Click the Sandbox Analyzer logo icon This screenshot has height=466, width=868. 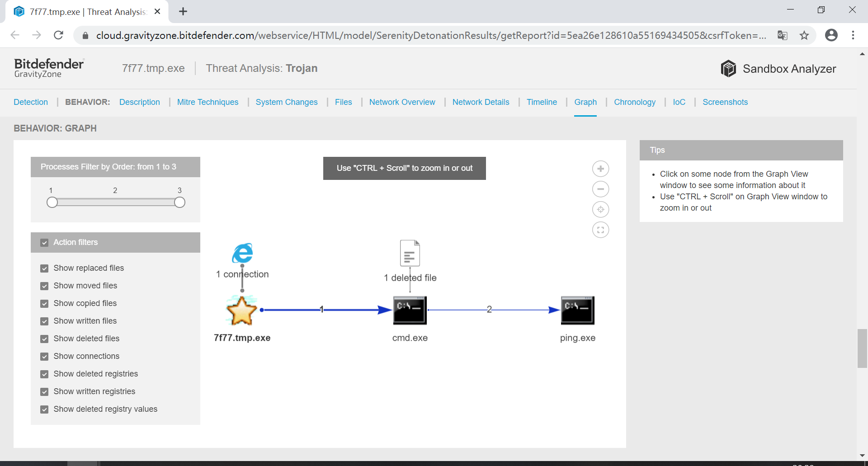coord(728,69)
